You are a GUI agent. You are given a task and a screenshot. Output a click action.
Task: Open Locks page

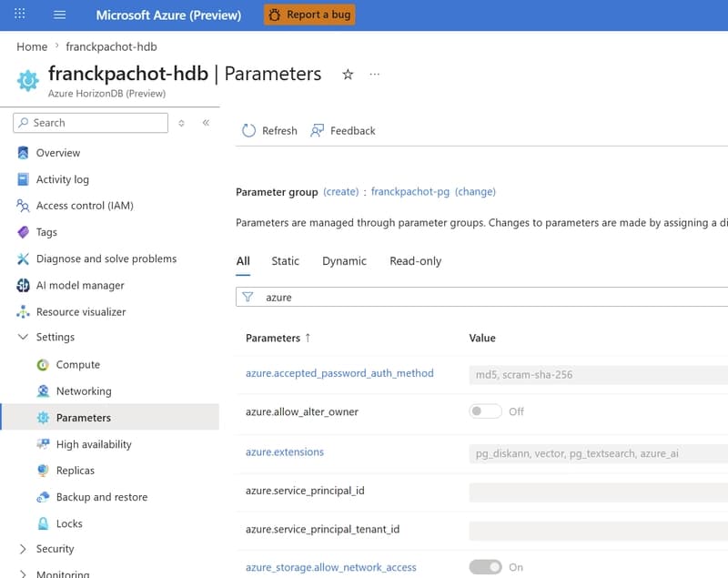[x=69, y=523]
